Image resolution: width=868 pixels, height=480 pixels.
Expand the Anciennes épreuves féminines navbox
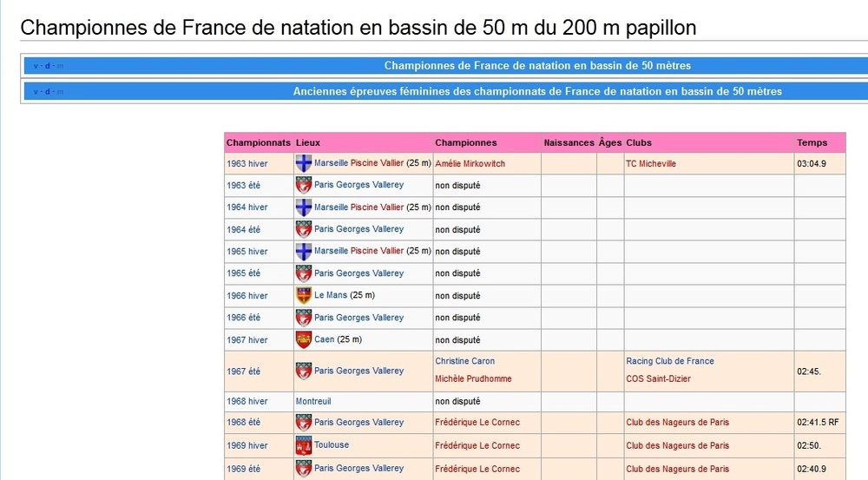click(x=536, y=91)
